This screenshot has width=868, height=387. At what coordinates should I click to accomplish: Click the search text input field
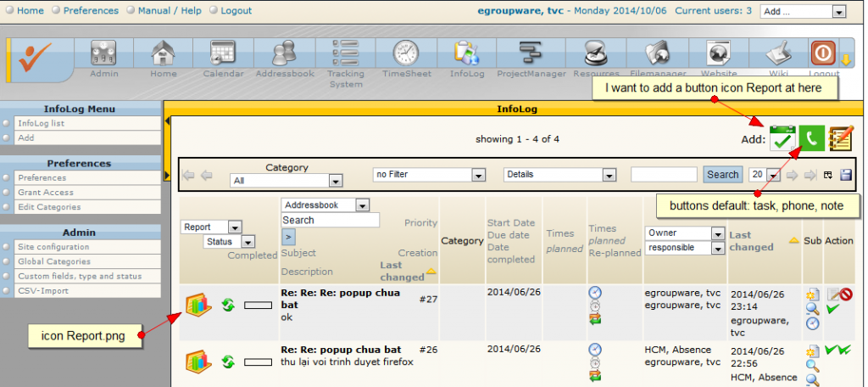(664, 174)
